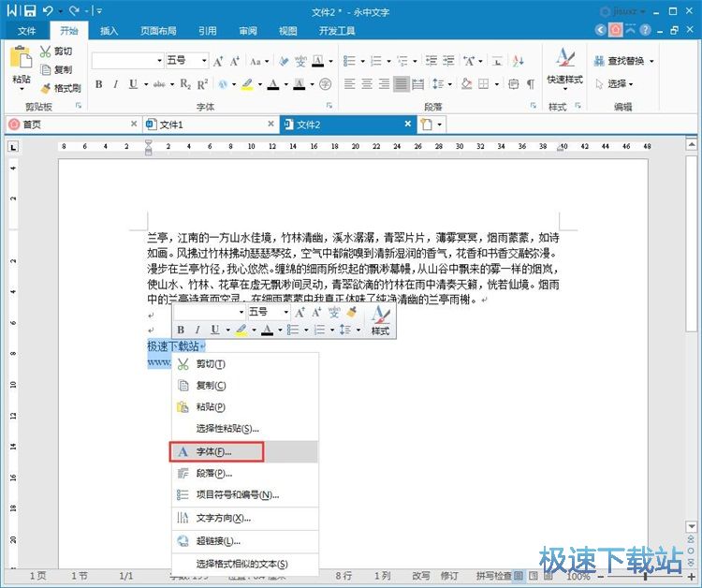Toggle strikethrough formatting in ribbon
Screen dimensions: 702x588
[159, 84]
